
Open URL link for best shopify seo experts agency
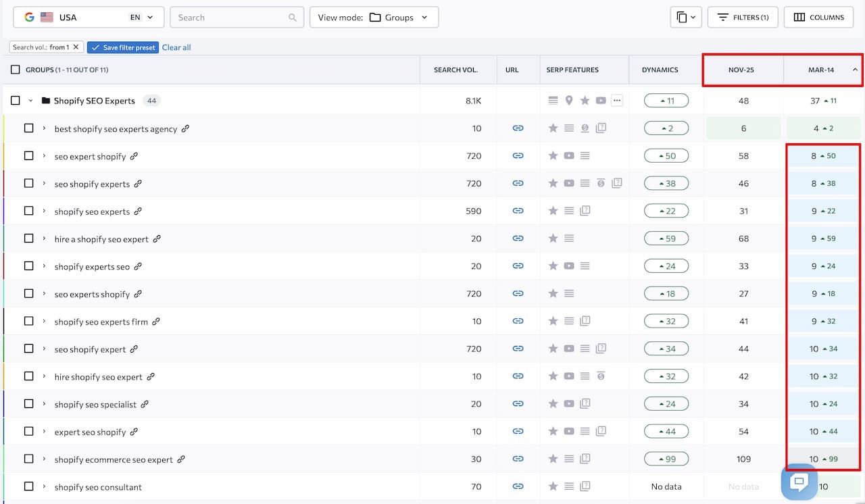pyautogui.click(x=518, y=128)
